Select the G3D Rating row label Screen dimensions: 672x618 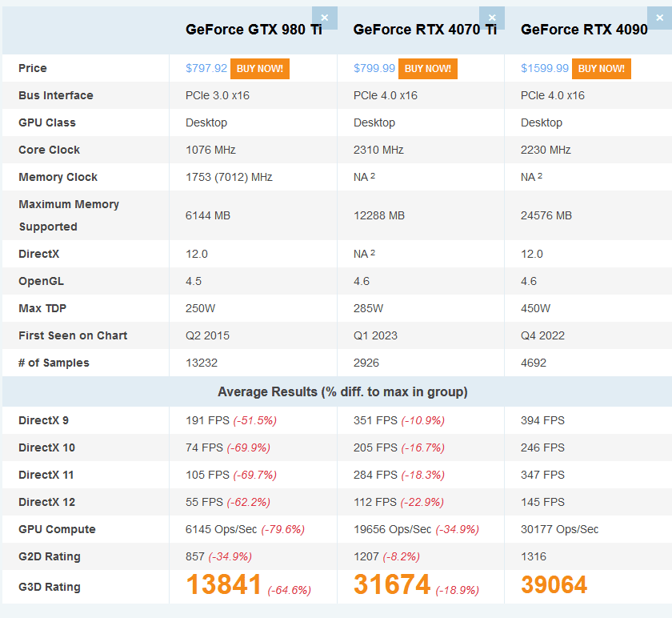pyautogui.click(x=50, y=587)
